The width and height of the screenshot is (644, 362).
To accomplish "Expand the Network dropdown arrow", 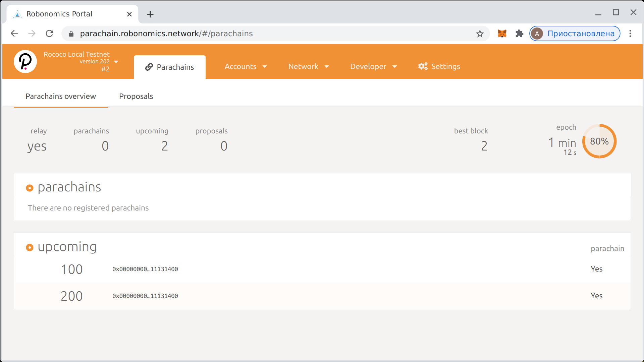I will (x=327, y=67).
